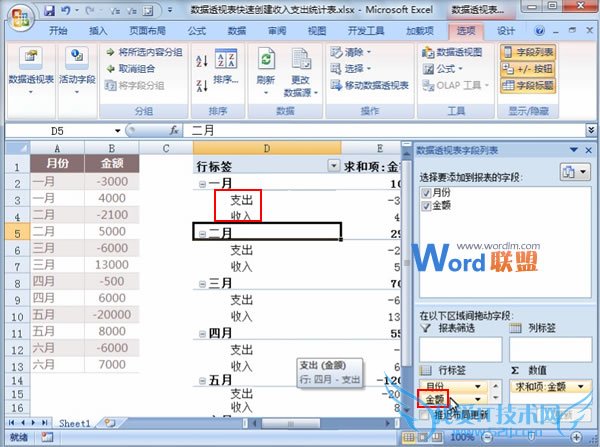The image size is (600, 447).
Task: Open the 公式 command in 工具 group
Action: (443, 69)
